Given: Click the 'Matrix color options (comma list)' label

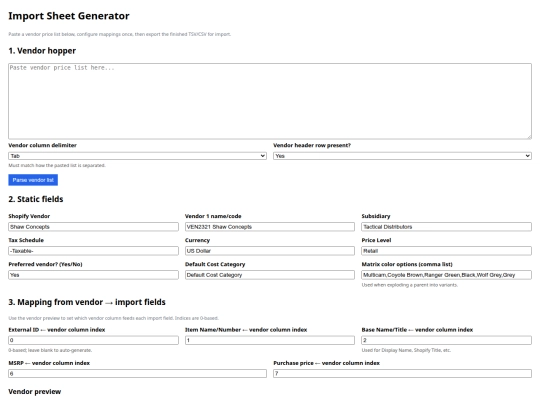Looking at the screenshot, I should point(407,264).
